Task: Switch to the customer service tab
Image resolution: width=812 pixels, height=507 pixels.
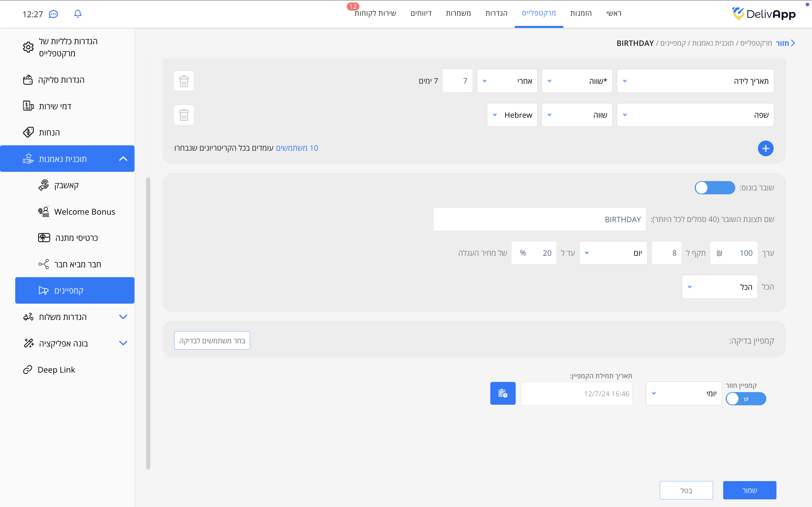Action: [375, 14]
